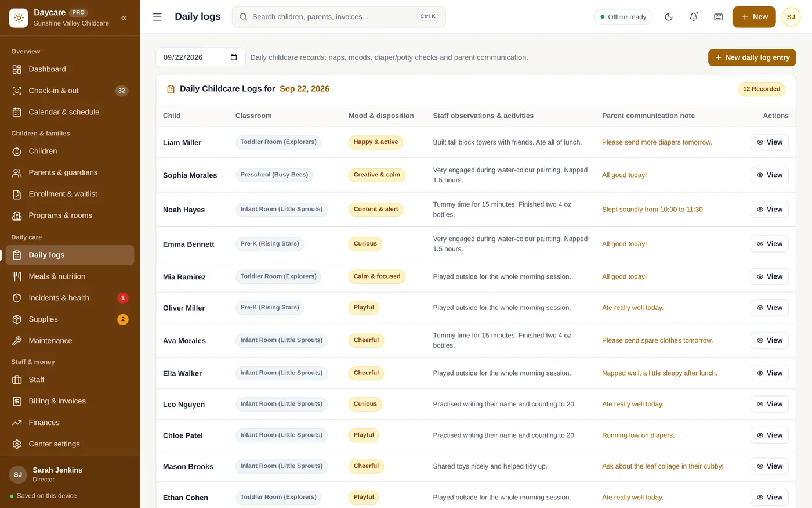Select Daily logs in sidebar
Image resolution: width=812 pixels, height=508 pixels.
tap(70, 255)
